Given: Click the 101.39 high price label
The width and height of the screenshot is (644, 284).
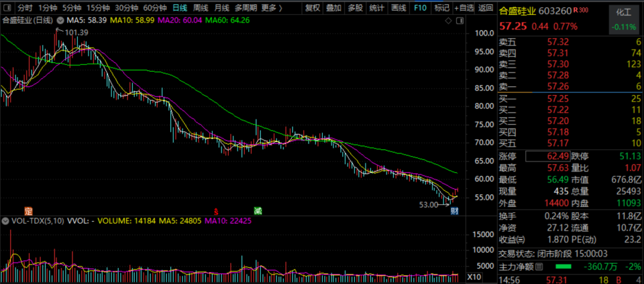Looking at the screenshot, I should [x=76, y=33].
